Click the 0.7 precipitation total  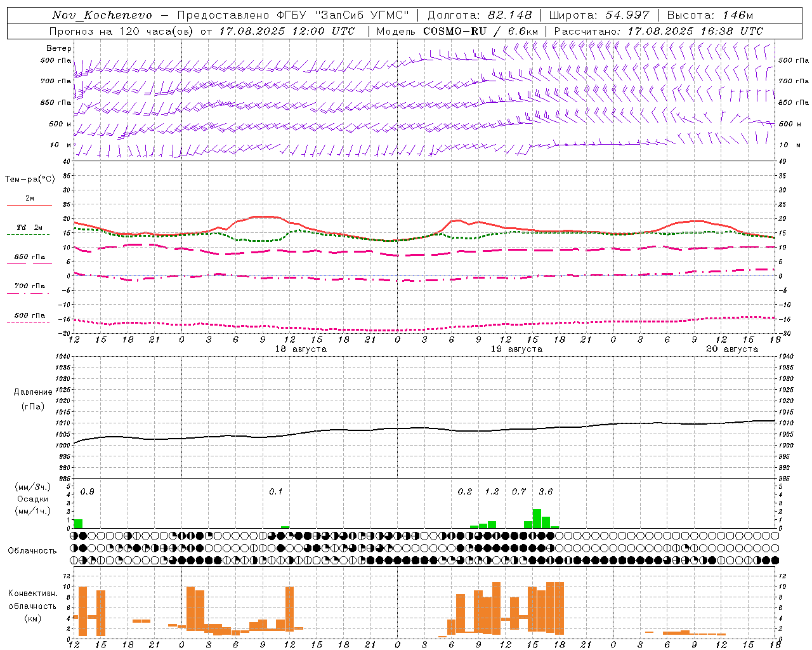[519, 491]
